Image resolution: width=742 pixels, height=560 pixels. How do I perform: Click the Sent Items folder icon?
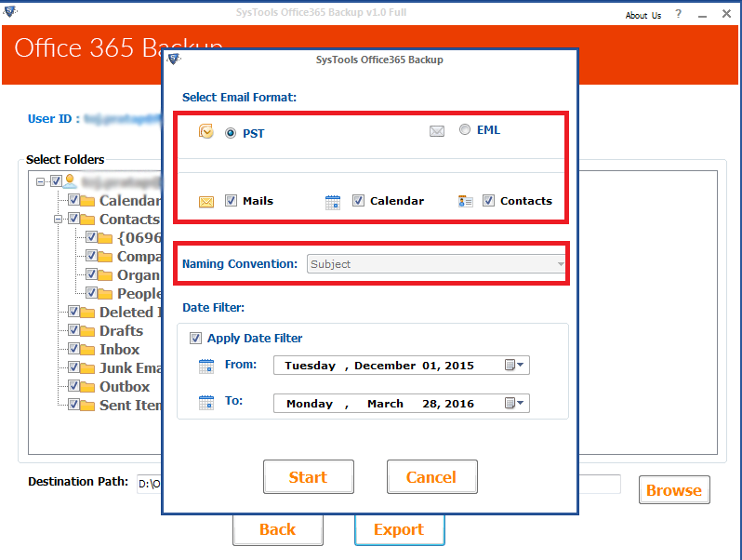pos(87,406)
